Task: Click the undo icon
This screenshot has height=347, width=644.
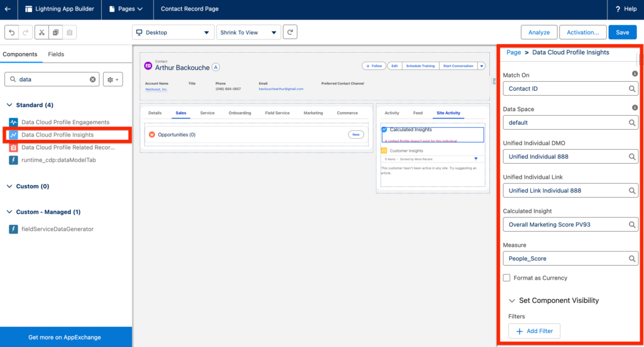Action: click(x=13, y=33)
